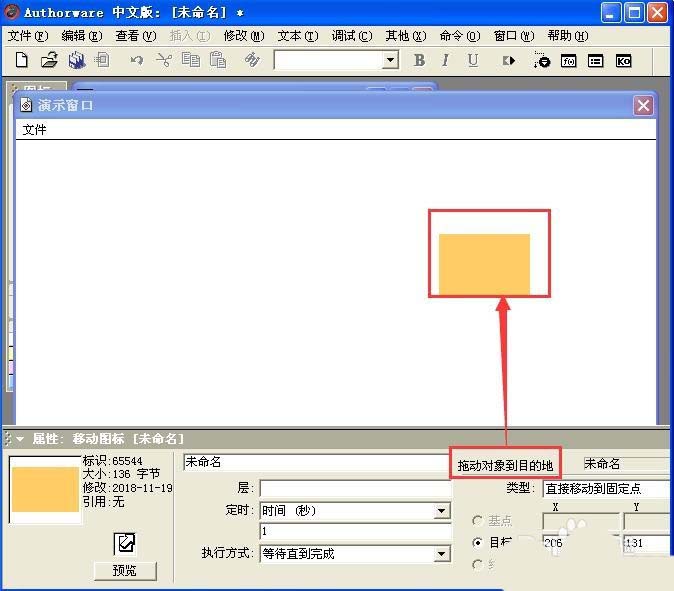Screen dimensions: 674x591
Task: Open 文件 menu in presentation window
Action: [34, 129]
